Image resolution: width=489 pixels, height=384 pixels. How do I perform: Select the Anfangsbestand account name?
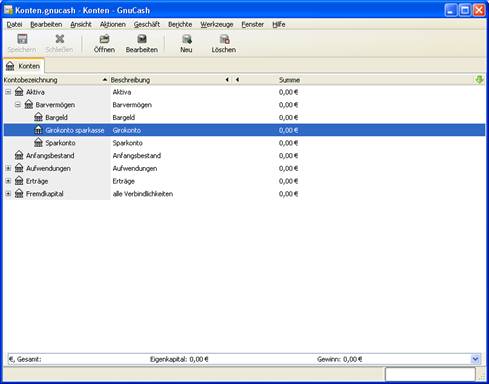(50, 155)
